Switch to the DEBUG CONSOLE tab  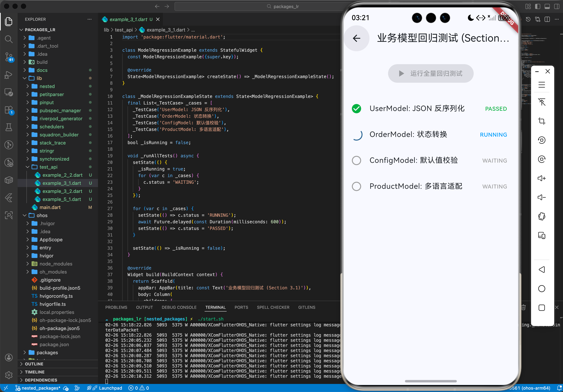tap(179, 307)
